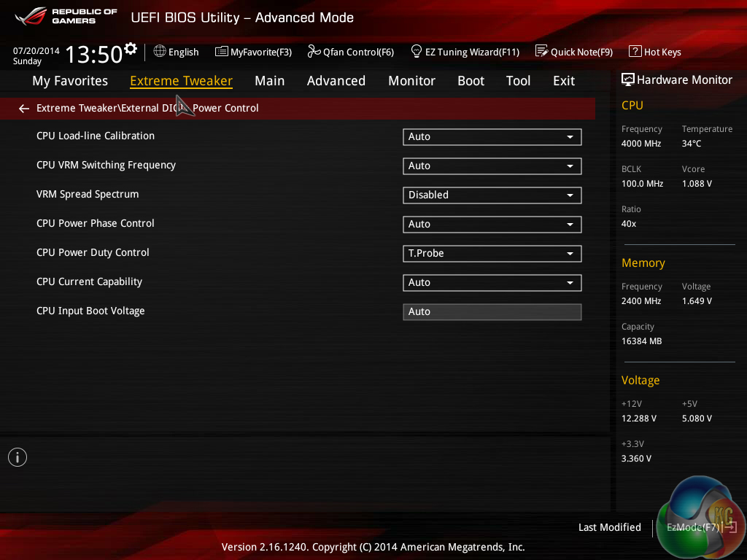The width and height of the screenshot is (747, 560).
Task: Open the Monitor tab
Action: (411, 81)
